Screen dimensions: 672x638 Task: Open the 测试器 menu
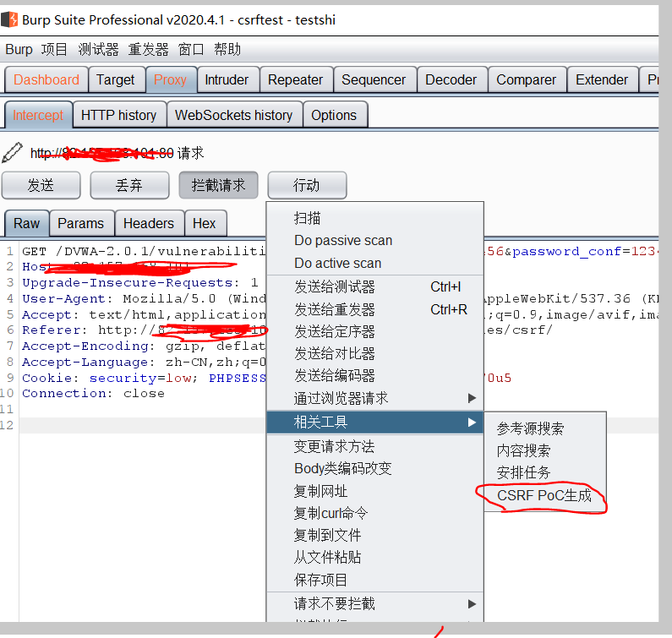coord(99,49)
